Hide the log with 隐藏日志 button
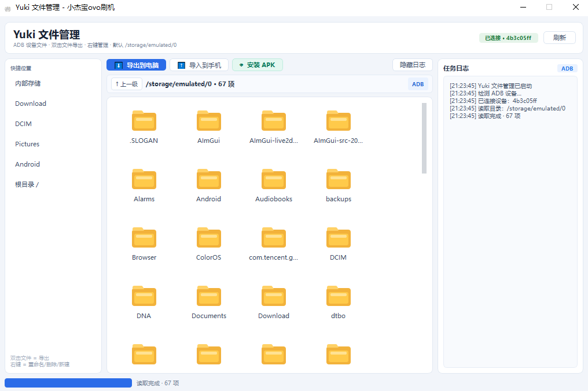Viewport: 588px width, 391px height. [413, 65]
